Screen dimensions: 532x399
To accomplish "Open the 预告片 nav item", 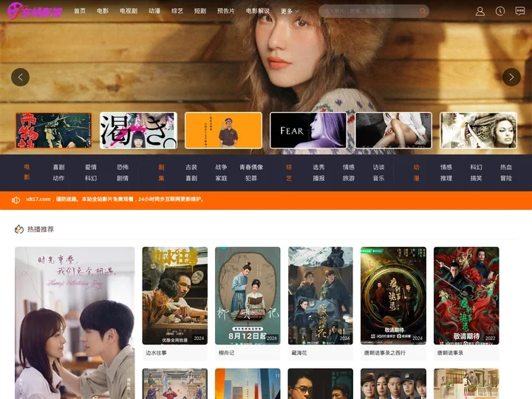I will [x=226, y=11].
